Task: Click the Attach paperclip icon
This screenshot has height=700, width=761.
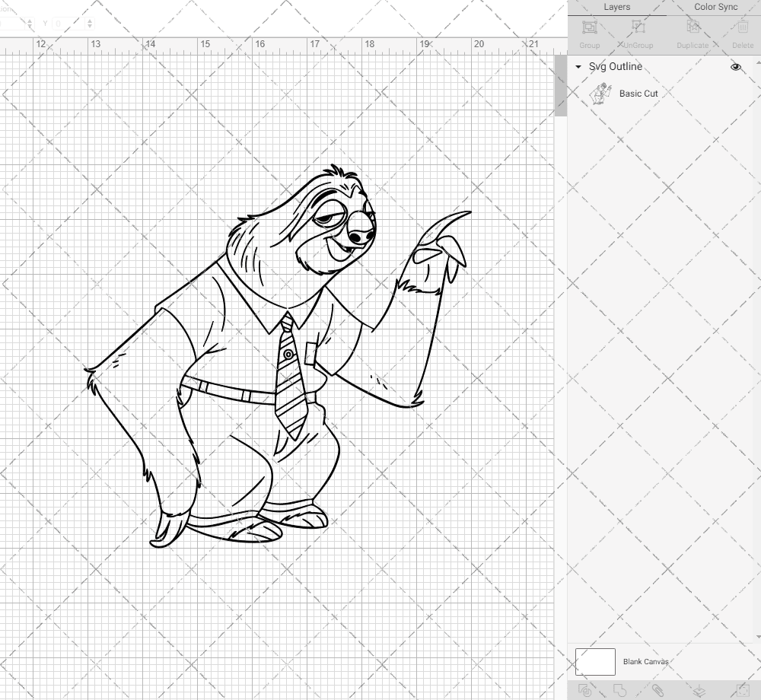Action: tap(658, 691)
